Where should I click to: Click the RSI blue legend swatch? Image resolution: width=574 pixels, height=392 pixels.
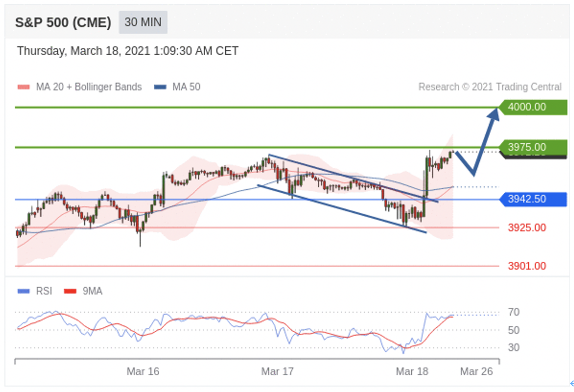pyautogui.click(x=23, y=291)
